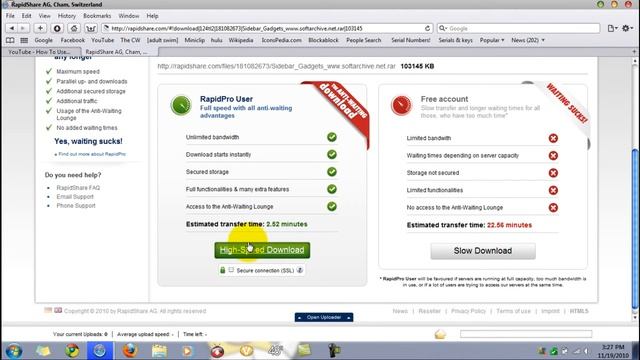Screen dimensions: 640x360
Task: Click the Google search field
Action: (518, 29)
